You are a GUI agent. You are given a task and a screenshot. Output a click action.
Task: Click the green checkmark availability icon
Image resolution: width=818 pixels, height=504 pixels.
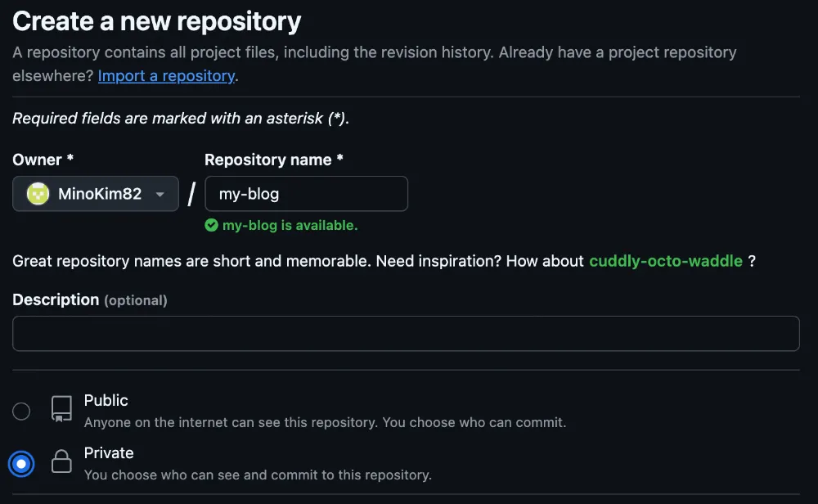(x=211, y=225)
